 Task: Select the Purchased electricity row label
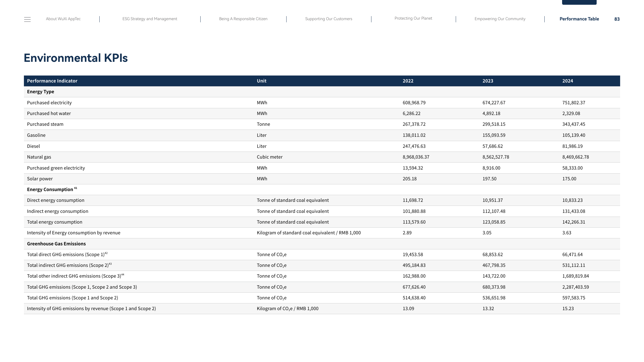[x=49, y=103]
